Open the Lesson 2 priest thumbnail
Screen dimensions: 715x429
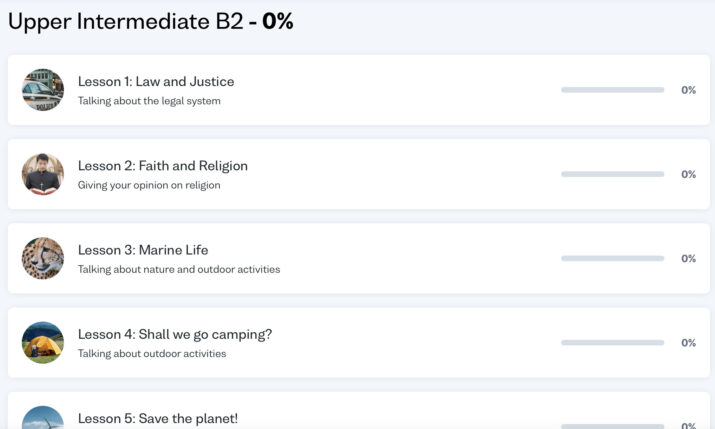tap(43, 174)
